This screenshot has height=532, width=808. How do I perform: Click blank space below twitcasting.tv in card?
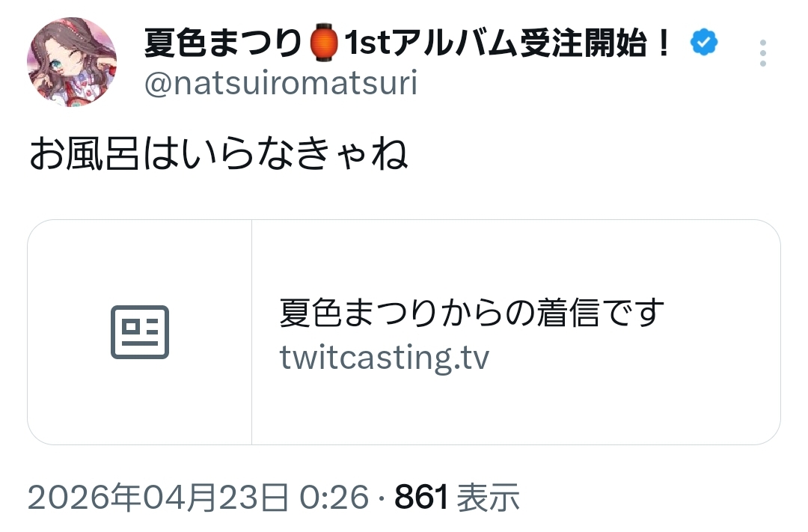click(515, 410)
